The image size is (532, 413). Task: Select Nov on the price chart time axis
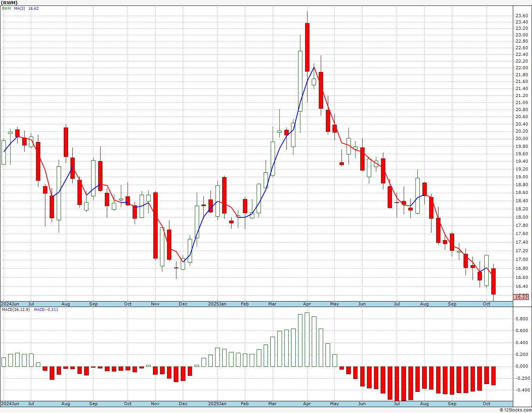(155, 304)
